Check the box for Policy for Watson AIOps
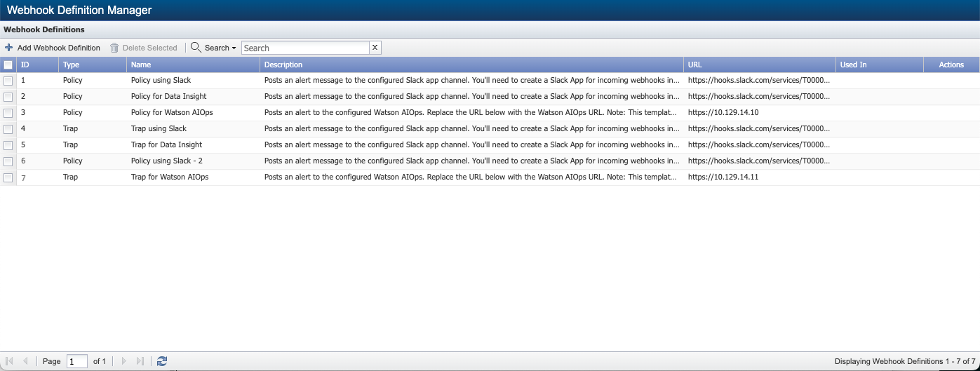The width and height of the screenshot is (980, 371). point(8,113)
